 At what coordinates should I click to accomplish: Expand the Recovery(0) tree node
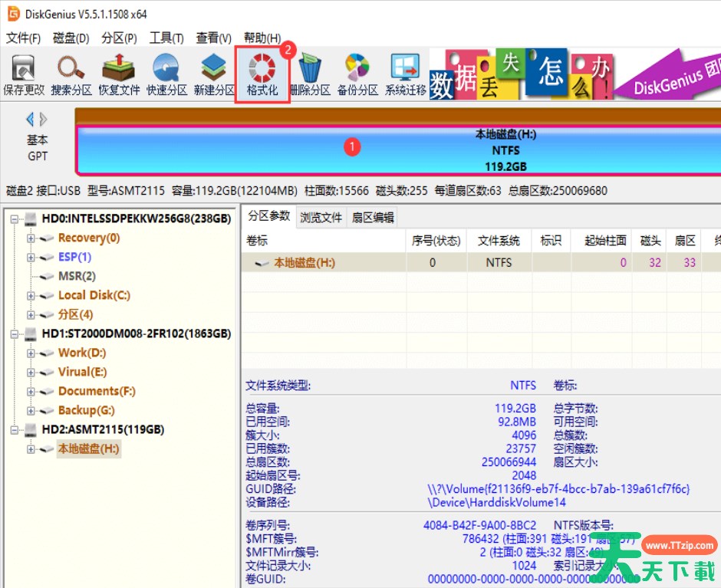(x=31, y=238)
